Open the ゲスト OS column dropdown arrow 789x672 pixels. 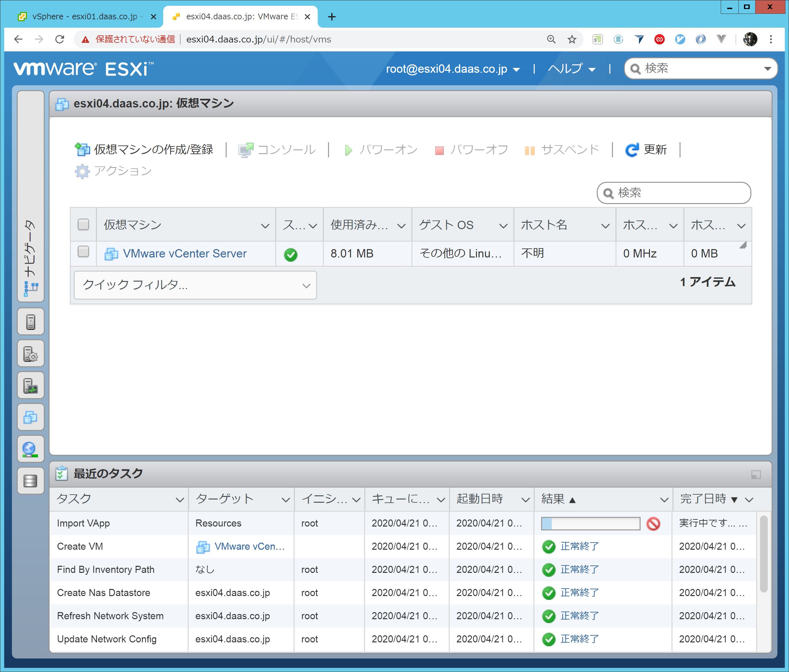tap(503, 226)
